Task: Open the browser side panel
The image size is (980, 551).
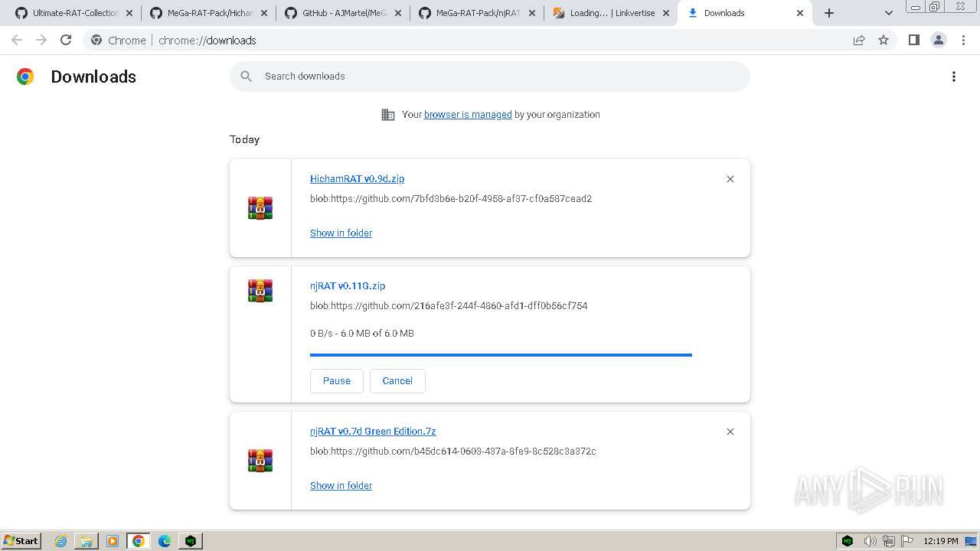Action: point(913,40)
